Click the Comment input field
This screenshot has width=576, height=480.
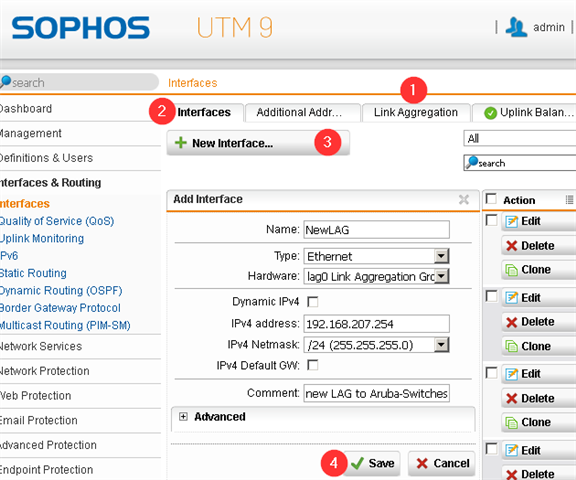coord(376,393)
